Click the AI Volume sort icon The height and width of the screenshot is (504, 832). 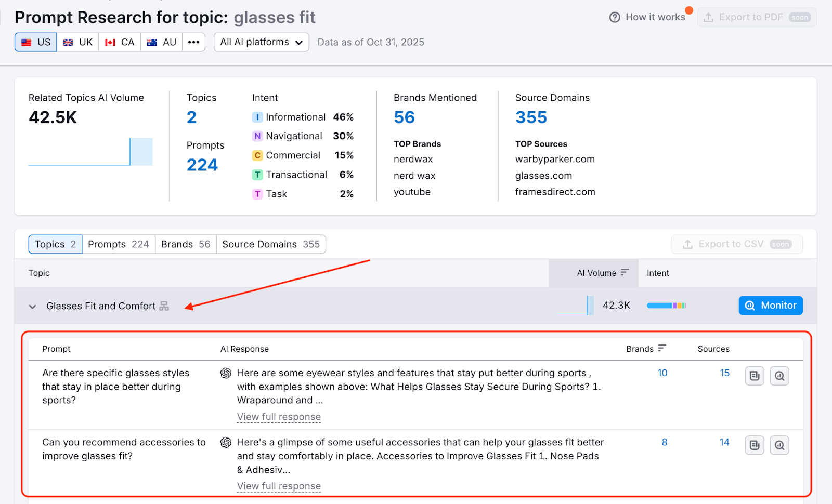pyautogui.click(x=625, y=272)
